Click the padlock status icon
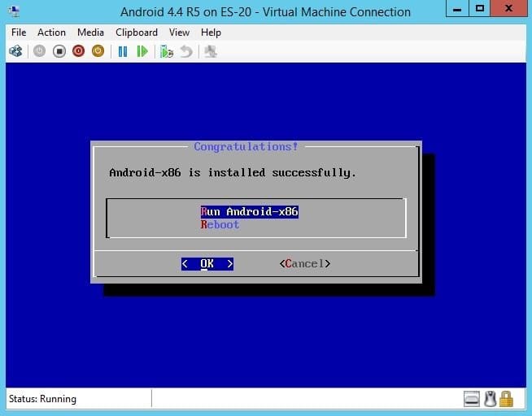532x416 pixels. (x=506, y=399)
